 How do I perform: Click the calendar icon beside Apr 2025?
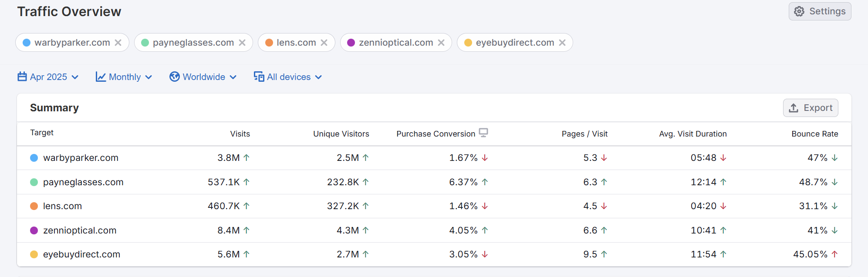(x=22, y=77)
